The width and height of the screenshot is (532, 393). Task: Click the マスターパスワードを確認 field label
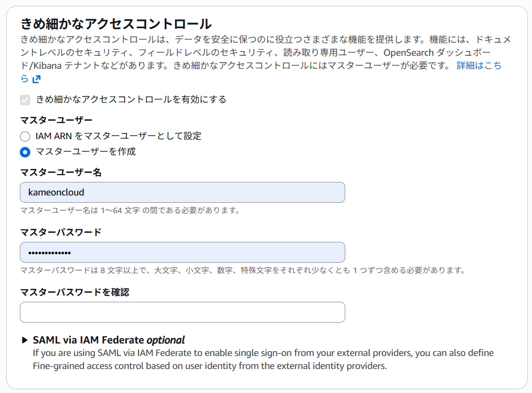tap(75, 292)
